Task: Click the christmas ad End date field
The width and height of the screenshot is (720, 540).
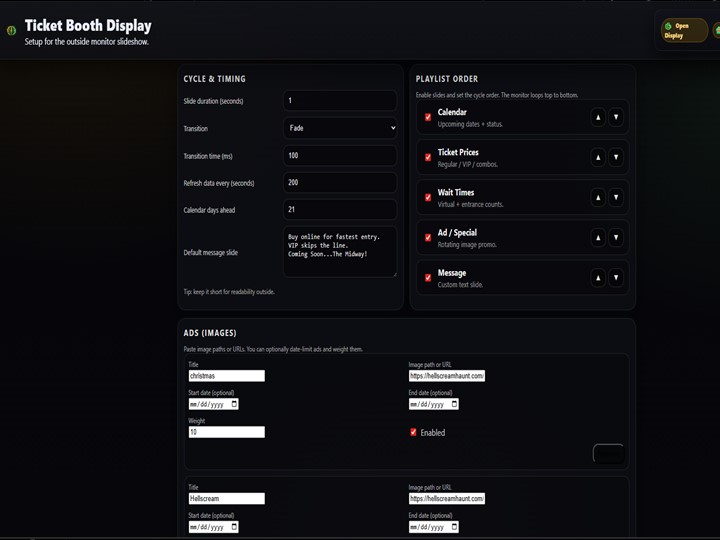Action: click(x=434, y=404)
